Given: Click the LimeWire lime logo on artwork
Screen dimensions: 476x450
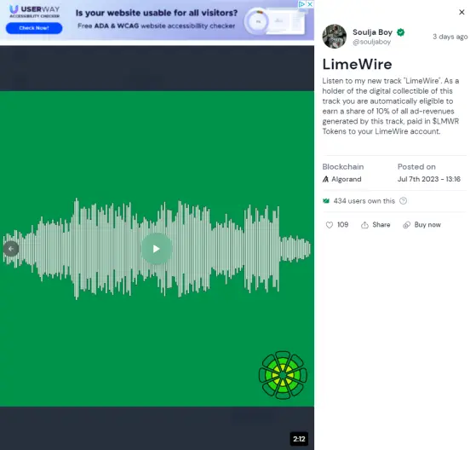Looking at the screenshot, I should tap(283, 375).
